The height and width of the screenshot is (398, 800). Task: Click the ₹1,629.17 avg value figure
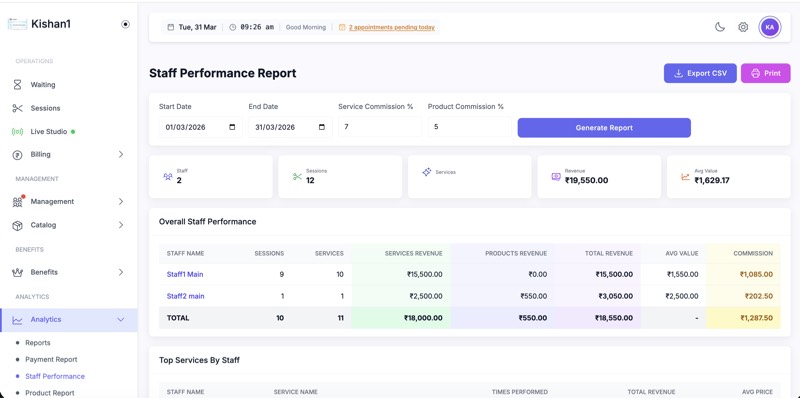point(712,181)
